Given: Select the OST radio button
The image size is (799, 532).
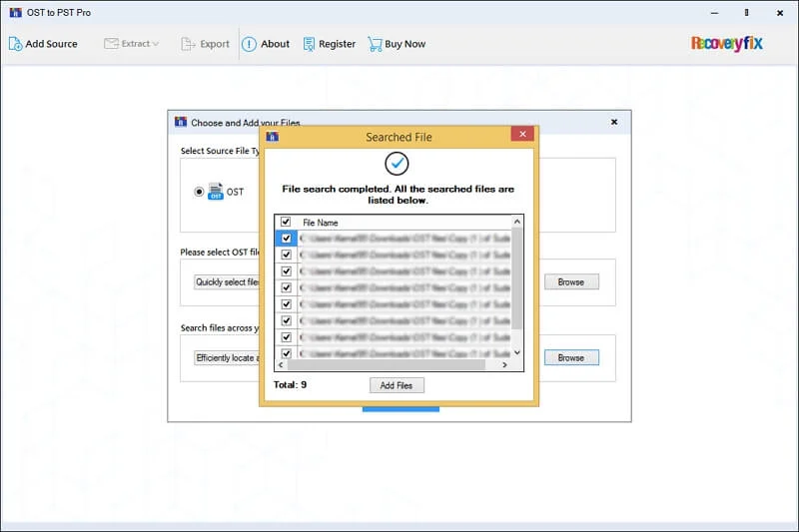Looking at the screenshot, I should 199,192.
